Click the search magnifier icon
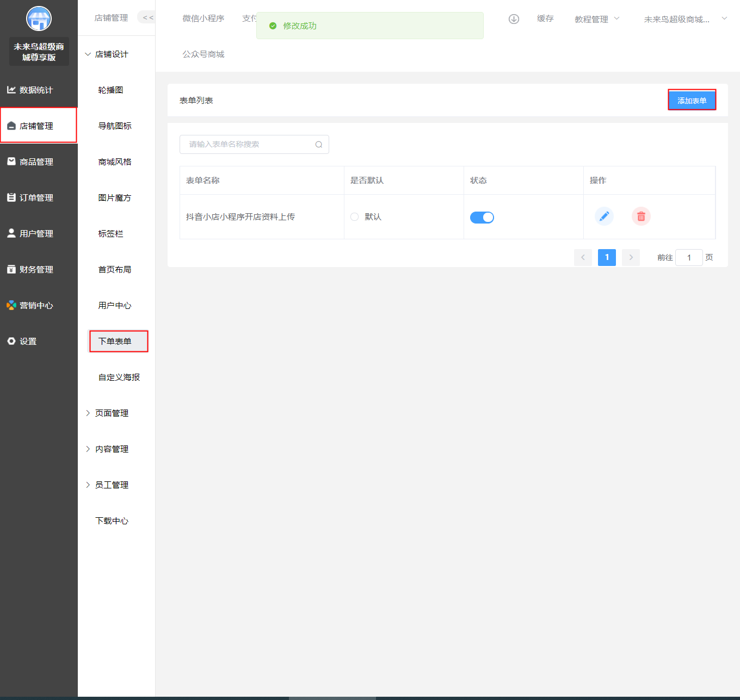 pos(319,145)
